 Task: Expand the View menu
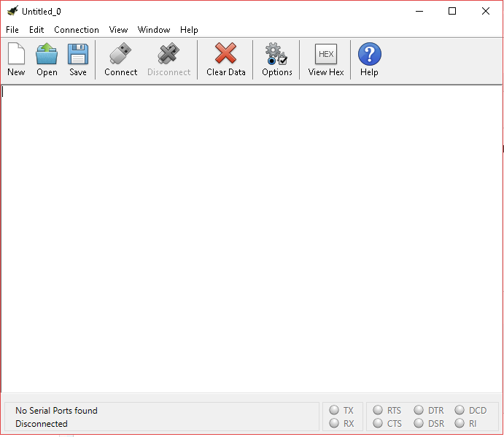tap(118, 30)
